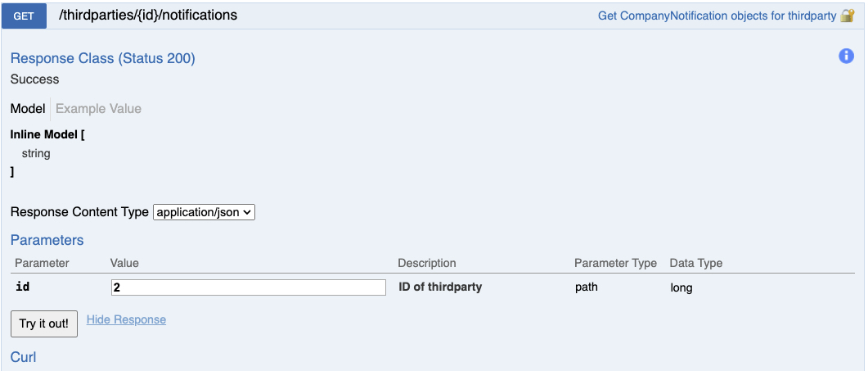Viewport: 868px width, 371px height.
Task: Switch to the Example Value tab
Action: [x=98, y=109]
